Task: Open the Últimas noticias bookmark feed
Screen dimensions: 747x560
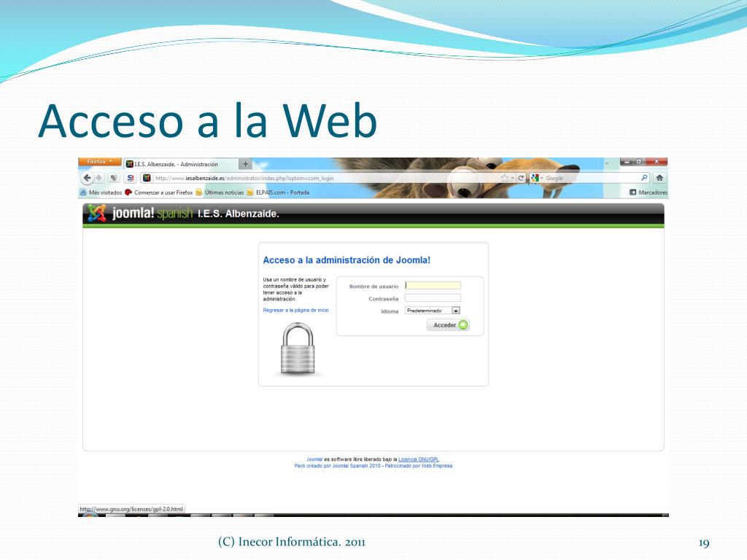Action: click(220, 192)
